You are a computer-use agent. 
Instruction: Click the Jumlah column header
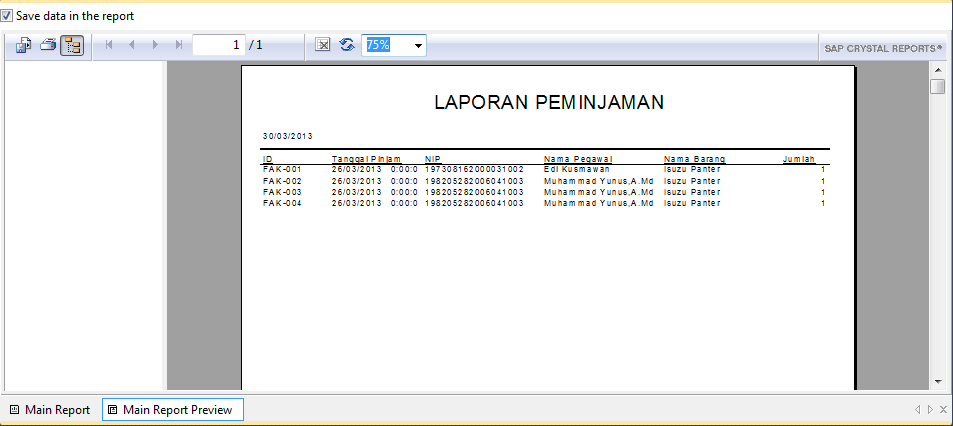[x=799, y=159]
